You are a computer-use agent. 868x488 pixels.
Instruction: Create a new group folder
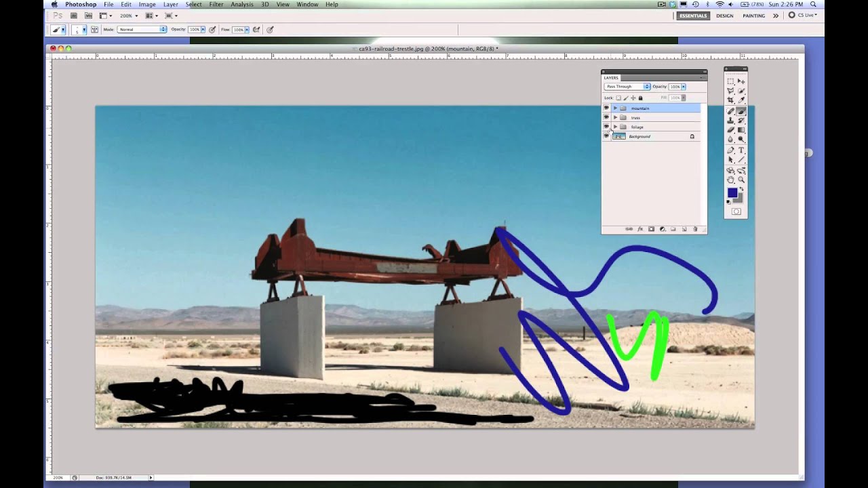pos(673,229)
